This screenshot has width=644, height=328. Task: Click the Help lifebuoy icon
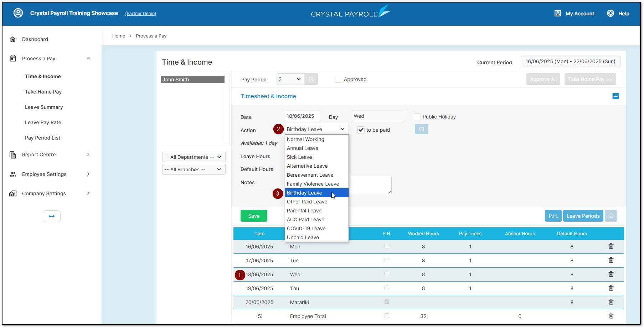point(610,13)
